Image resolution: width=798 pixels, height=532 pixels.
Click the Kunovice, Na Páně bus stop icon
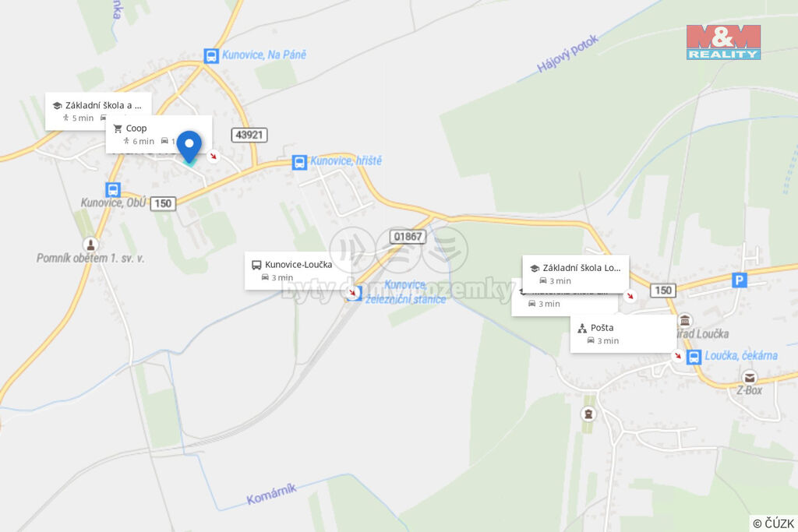point(211,55)
